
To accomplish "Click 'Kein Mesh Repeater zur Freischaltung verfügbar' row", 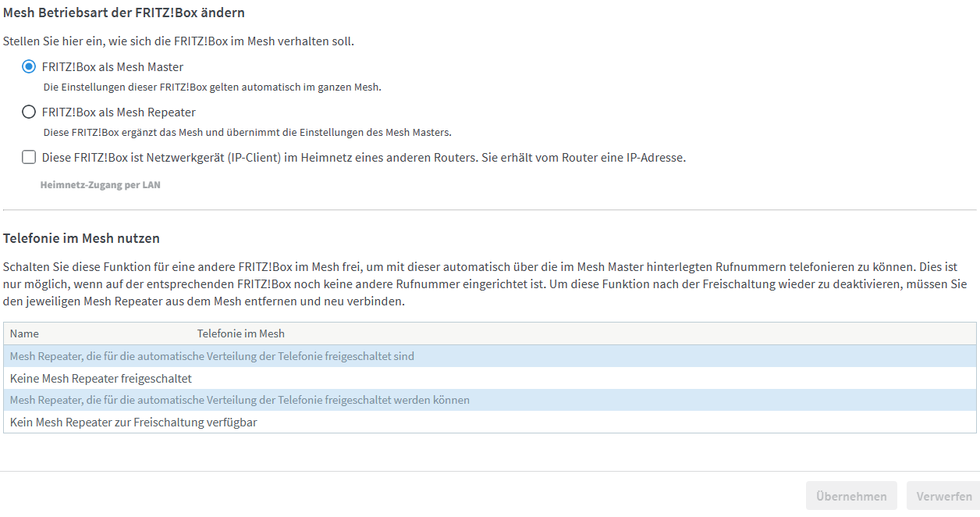I will (x=490, y=423).
